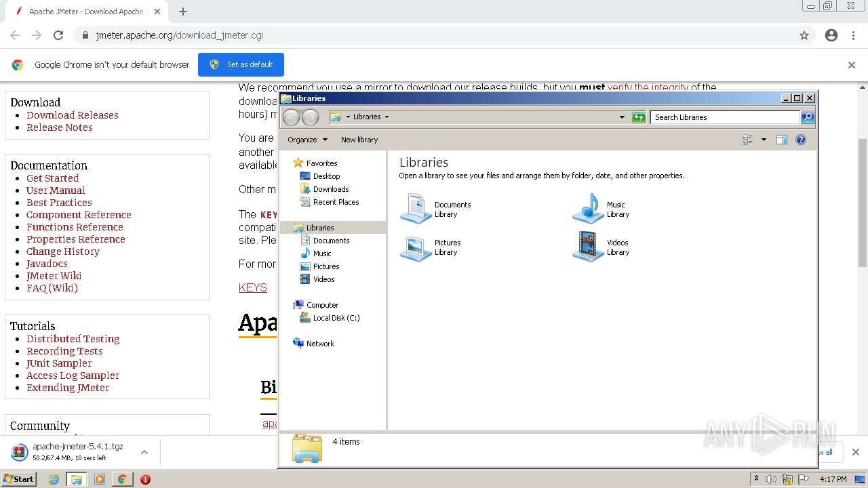Dismiss the default browser infobar
This screenshot has height=488, width=868.
click(x=852, y=65)
